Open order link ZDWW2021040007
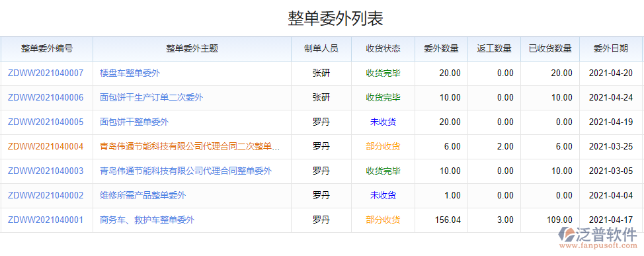 pos(46,73)
